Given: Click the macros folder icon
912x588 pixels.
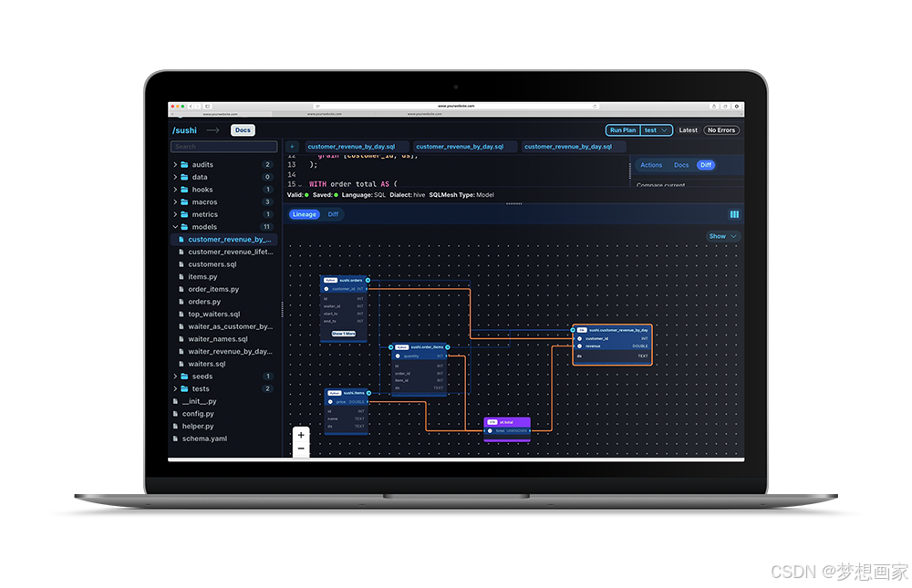Looking at the screenshot, I should coord(184,201).
